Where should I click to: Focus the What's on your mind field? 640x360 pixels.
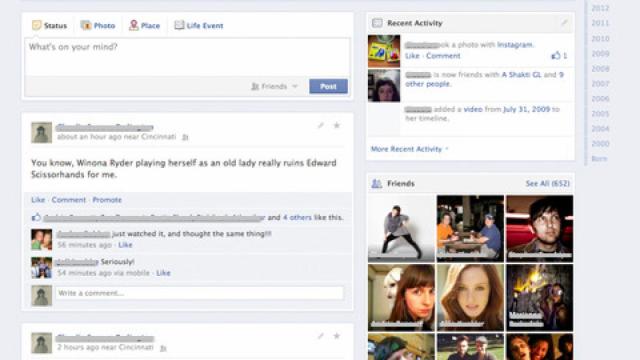187,56
